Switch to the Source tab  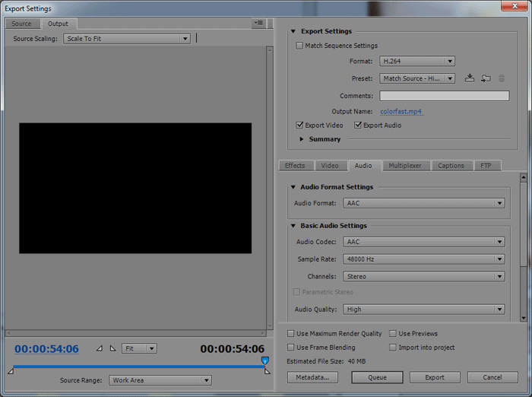click(x=21, y=24)
